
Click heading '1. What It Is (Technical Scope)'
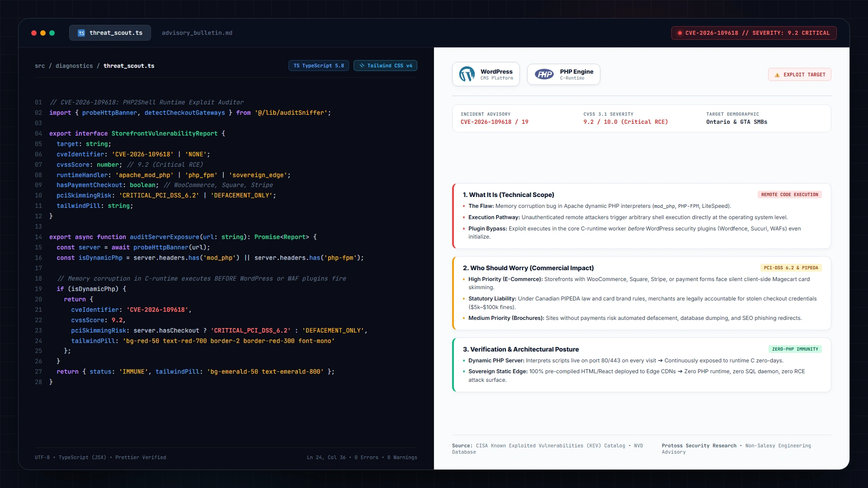[x=509, y=195]
